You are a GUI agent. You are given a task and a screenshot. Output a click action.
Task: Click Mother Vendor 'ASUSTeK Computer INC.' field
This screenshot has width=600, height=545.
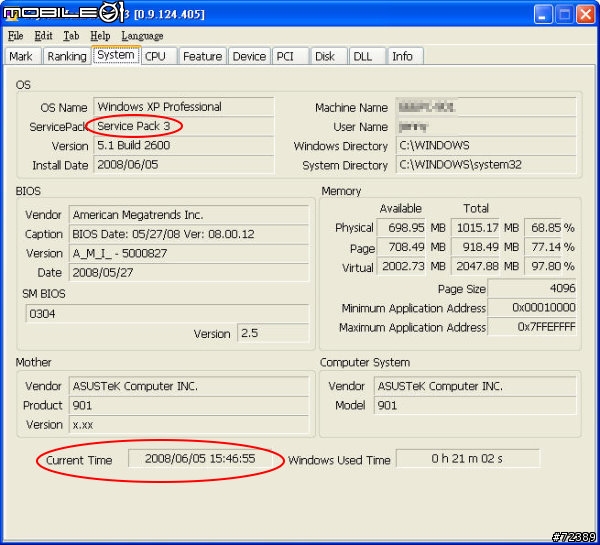point(189,386)
